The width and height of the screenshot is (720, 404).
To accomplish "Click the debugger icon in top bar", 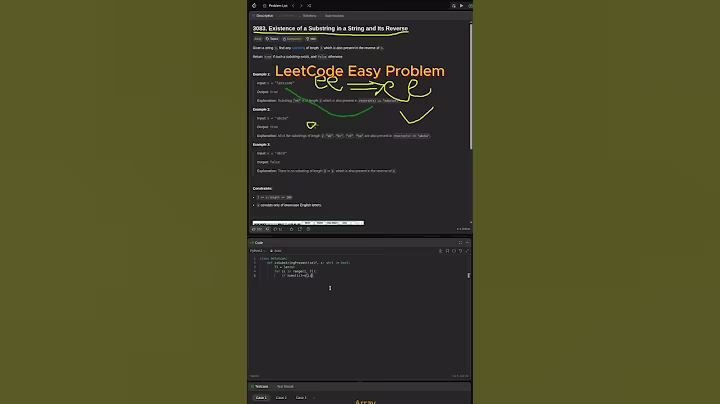I will coord(454,6).
